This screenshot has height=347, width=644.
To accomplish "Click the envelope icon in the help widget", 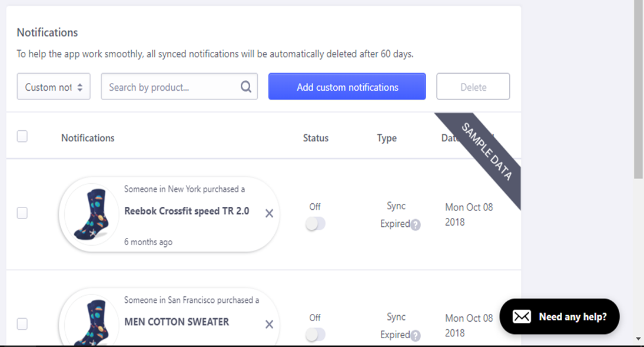I will (x=522, y=316).
